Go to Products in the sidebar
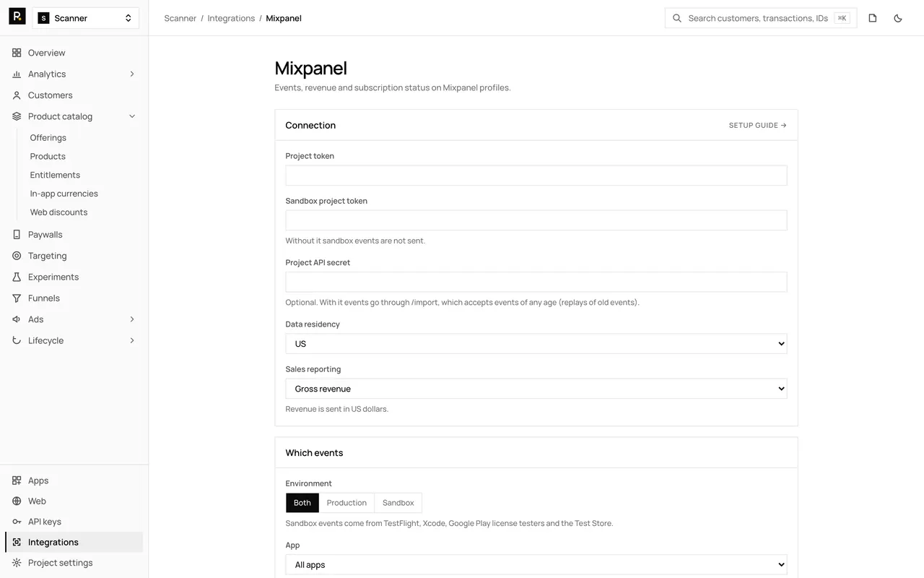The height and width of the screenshot is (578, 924). click(x=48, y=157)
